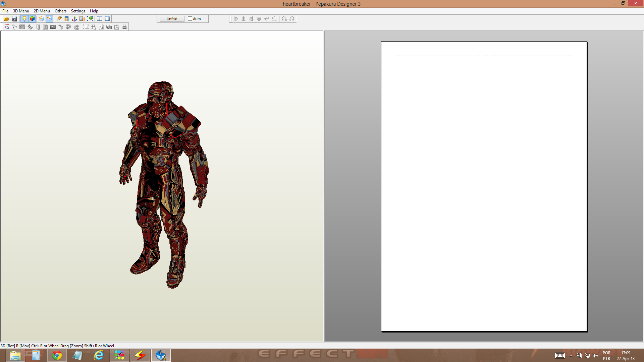This screenshot has width=644, height=362.
Task: Click the dashed rectangle fit-view icon
Action: pos(86,27)
